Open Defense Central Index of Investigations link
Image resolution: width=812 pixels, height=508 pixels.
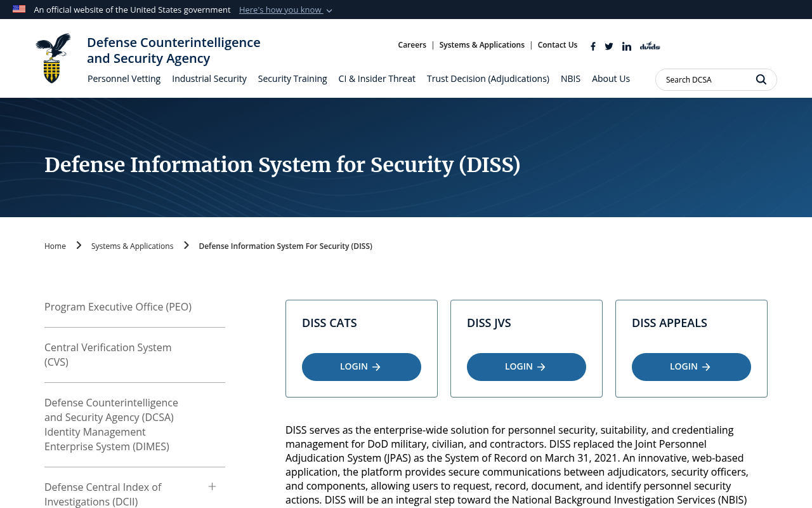(x=103, y=494)
